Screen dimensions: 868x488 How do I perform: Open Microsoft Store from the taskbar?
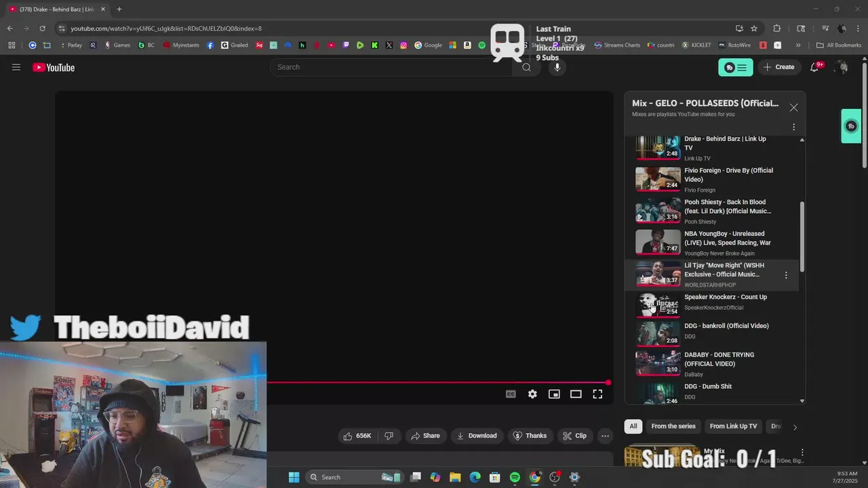(x=495, y=477)
